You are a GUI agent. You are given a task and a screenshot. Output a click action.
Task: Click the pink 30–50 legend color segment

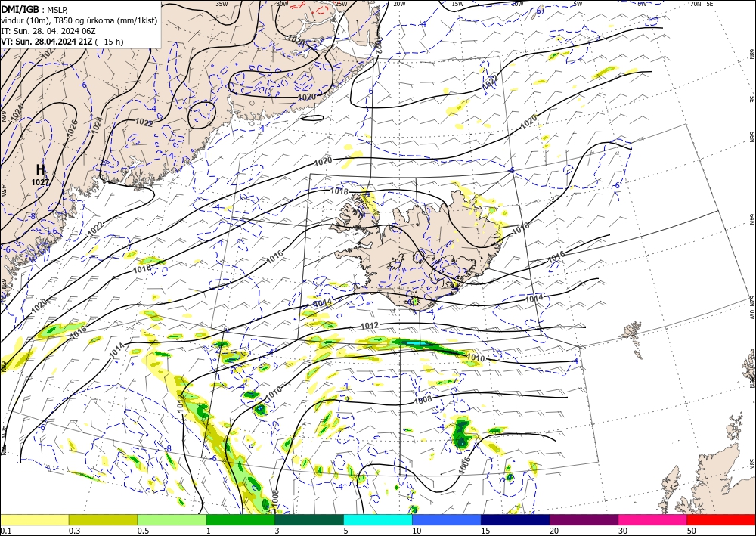tap(653, 519)
